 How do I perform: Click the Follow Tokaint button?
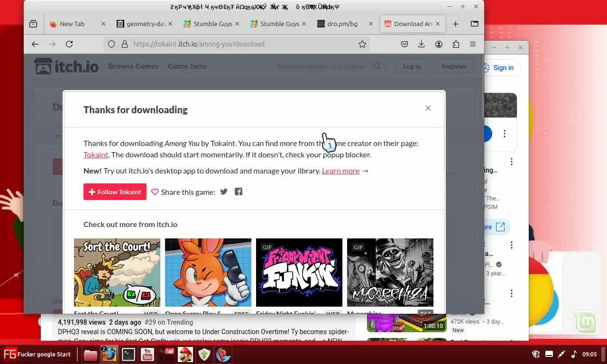click(115, 192)
